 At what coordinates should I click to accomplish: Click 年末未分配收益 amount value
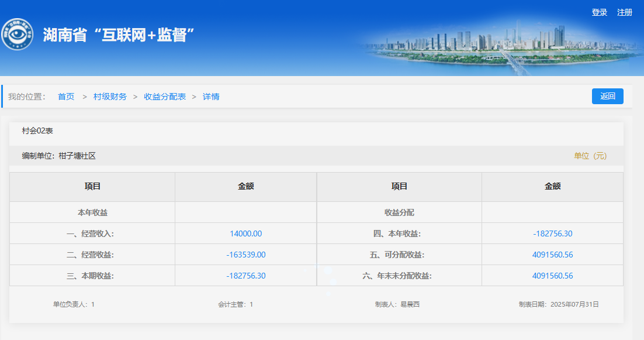tap(552, 276)
